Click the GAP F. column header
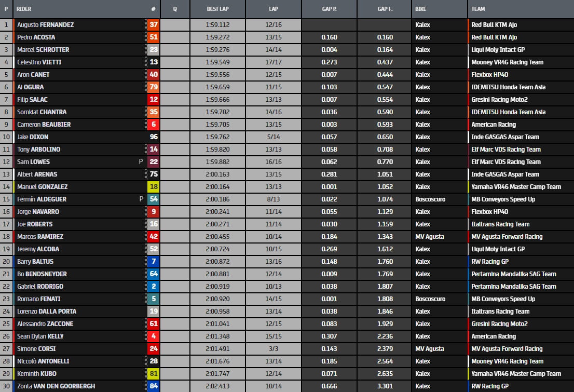 click(x=385, y=9)
